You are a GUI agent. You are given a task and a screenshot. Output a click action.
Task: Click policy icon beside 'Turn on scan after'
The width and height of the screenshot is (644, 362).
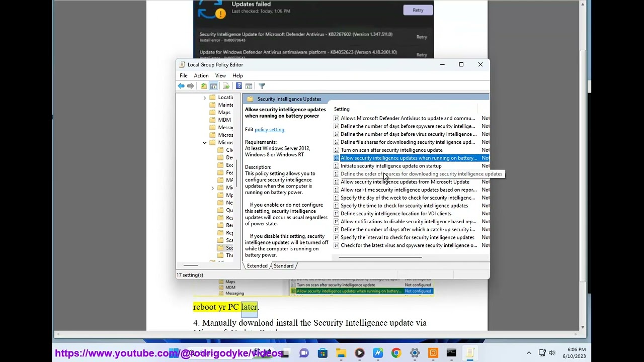[x=336, y=150]
